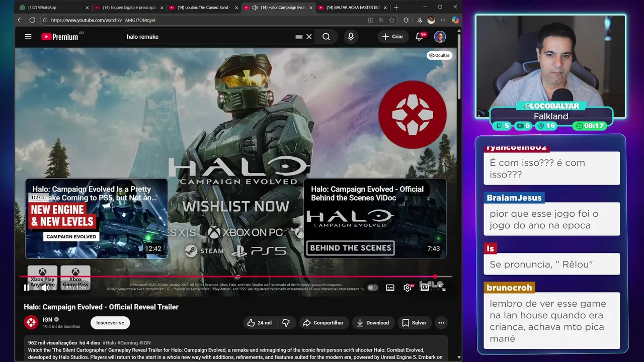
Task: Switch to 'Loulan: The Cursed Sand' tab
Action: [x=203, y=8]
